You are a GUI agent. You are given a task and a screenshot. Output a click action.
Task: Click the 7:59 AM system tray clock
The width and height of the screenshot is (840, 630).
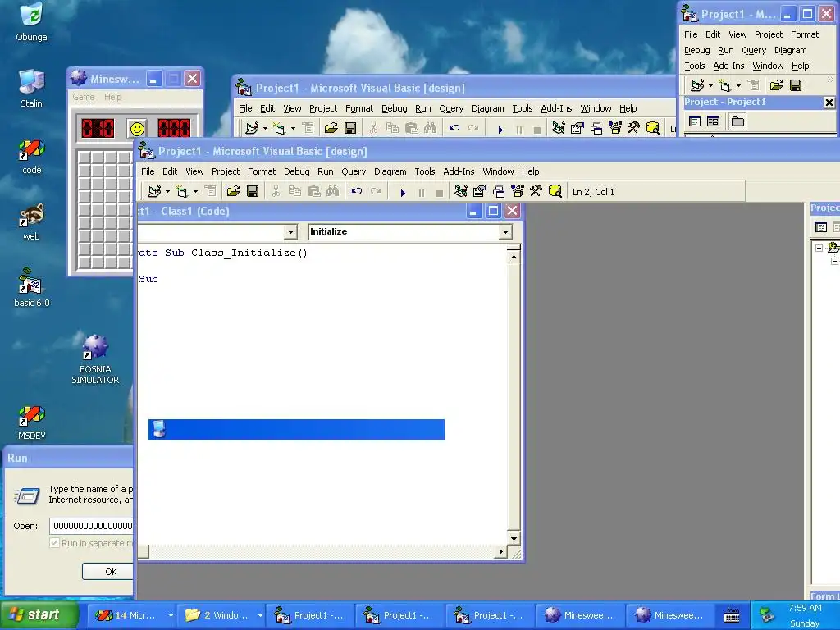click(x=805, y=608)
